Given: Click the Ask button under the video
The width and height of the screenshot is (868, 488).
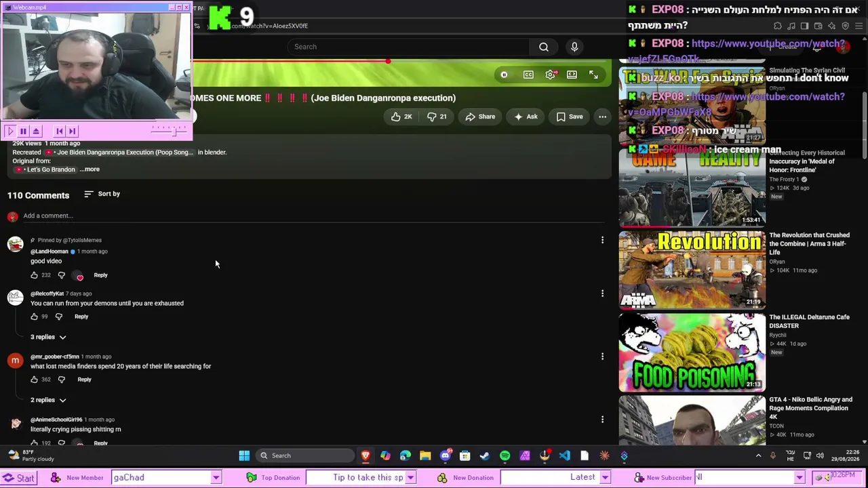Looking at the screenshot, I should [x=526, y=117].
